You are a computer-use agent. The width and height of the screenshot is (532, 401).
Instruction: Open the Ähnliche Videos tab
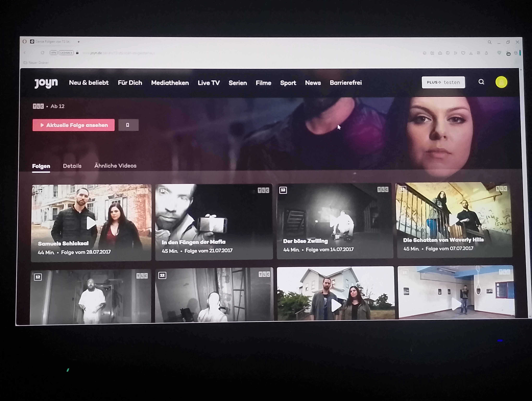[x=115, y=166]
